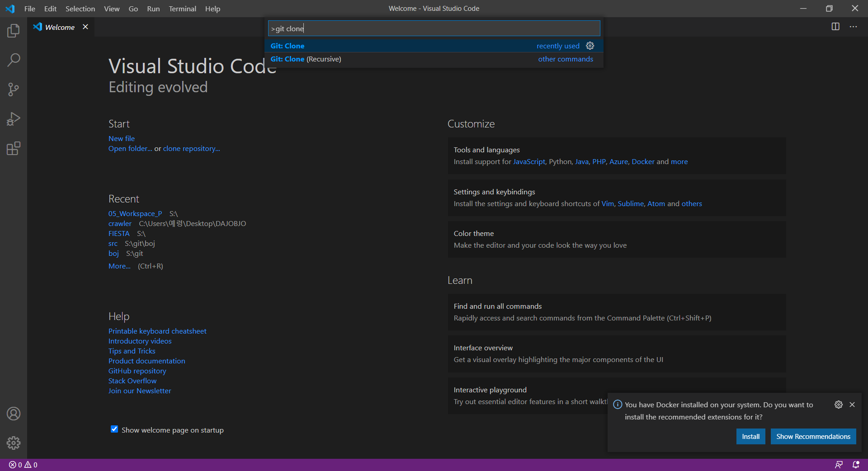Install Docker support link
The image size is (868, 471).
click(643, 161)
